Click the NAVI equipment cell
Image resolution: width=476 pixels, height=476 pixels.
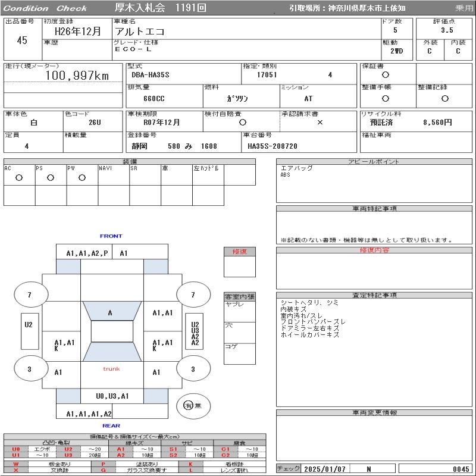pos(114,175)
